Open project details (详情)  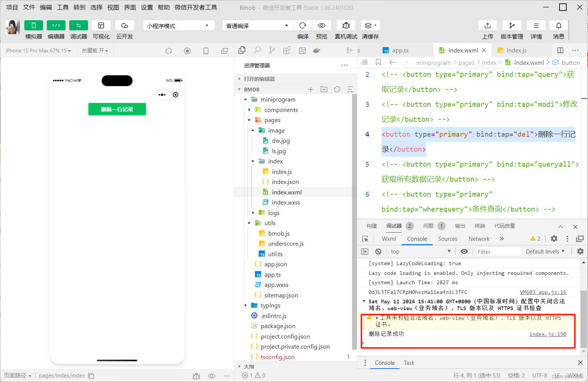(x=536, y=25)
